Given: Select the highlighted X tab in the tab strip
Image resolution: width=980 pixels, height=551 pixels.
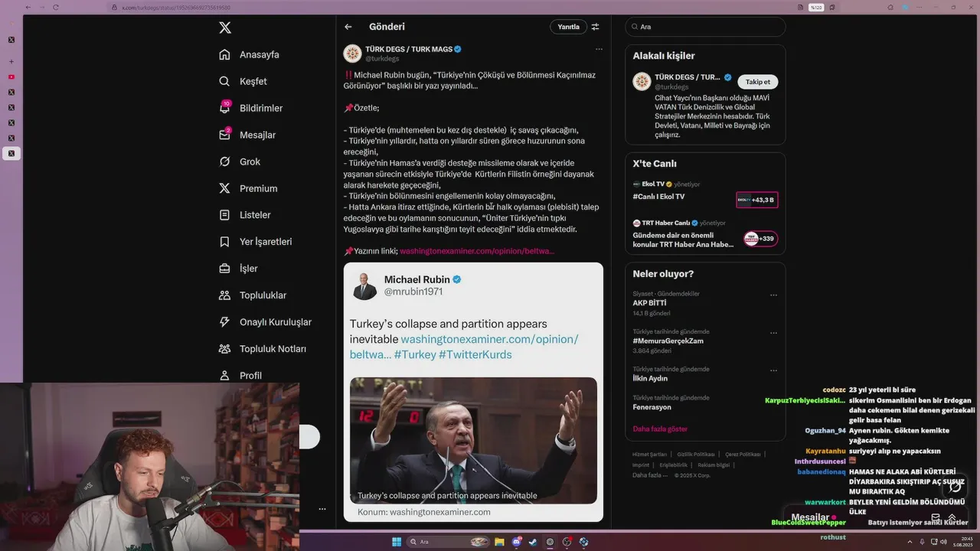Looking at the screenshot, I should coord(11,153).
